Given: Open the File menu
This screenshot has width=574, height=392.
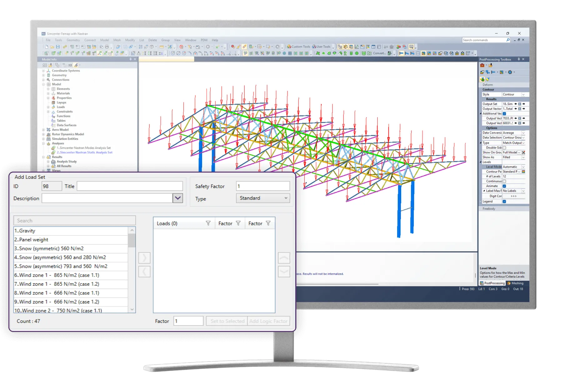Looking at the screenshot, I should [48, 40].
